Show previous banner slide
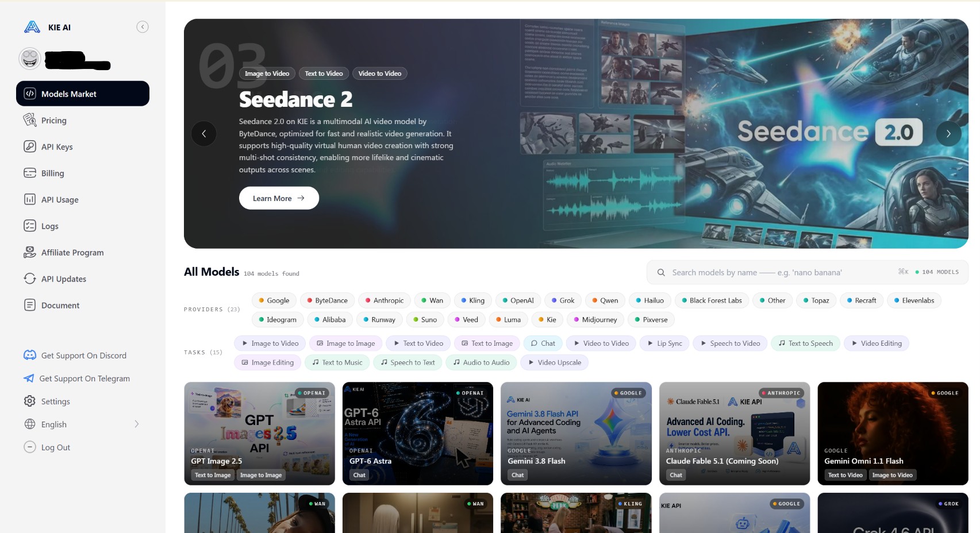The image size is (980, 533). point(203,133)
